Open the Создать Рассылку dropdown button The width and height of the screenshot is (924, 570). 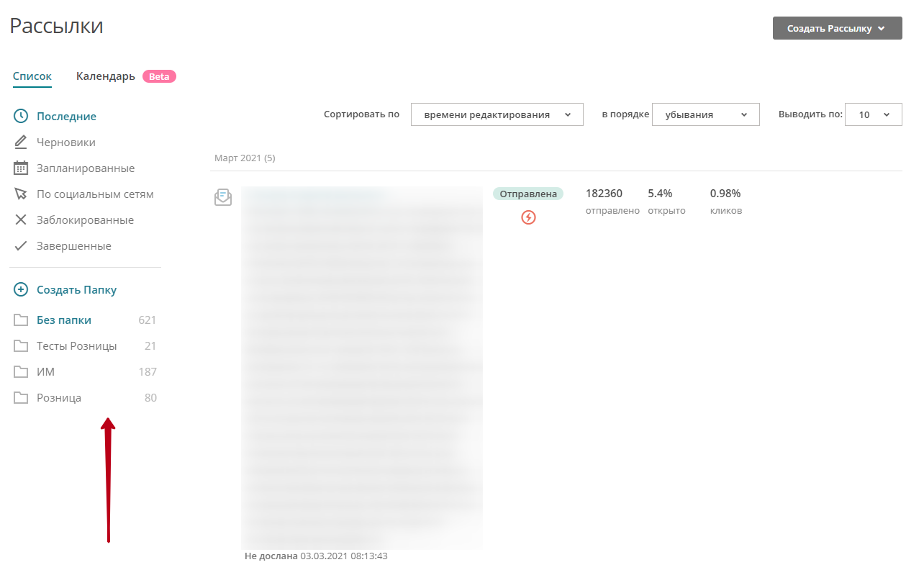(x=837, y=28)
